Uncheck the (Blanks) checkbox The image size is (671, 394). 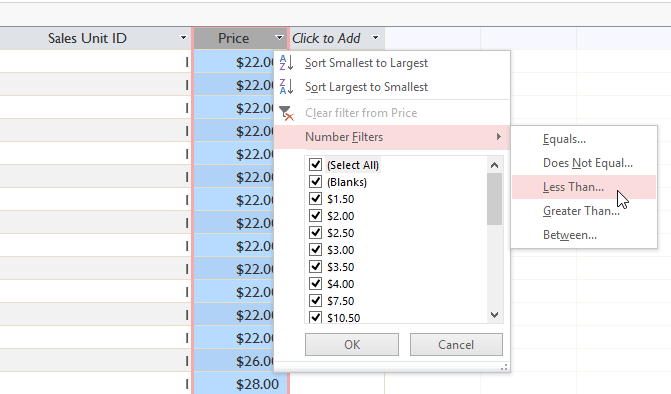click(x=315, y=182)
